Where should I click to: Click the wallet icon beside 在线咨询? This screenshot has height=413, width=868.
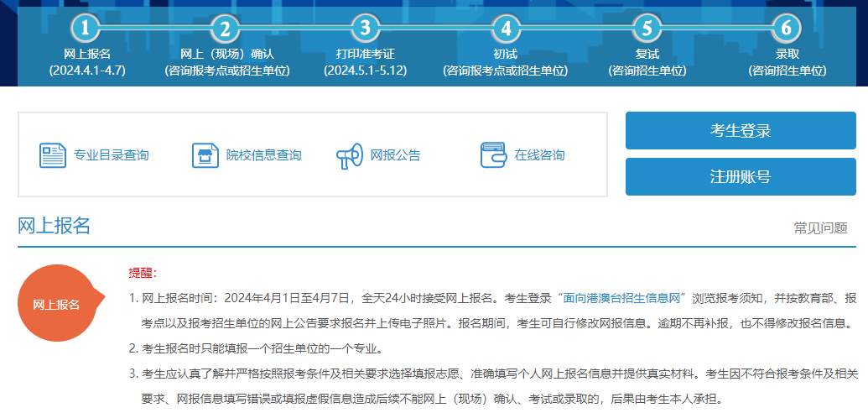click(493, 155)
